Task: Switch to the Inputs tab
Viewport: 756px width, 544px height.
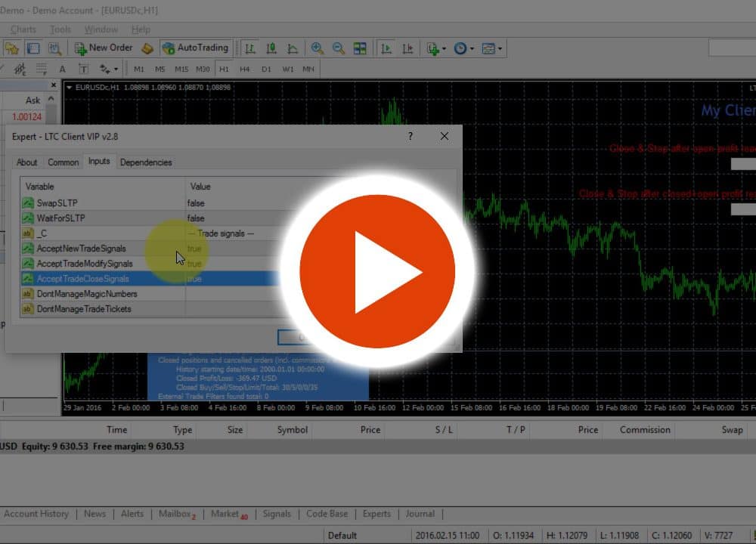Action: (x=99, y=161)
